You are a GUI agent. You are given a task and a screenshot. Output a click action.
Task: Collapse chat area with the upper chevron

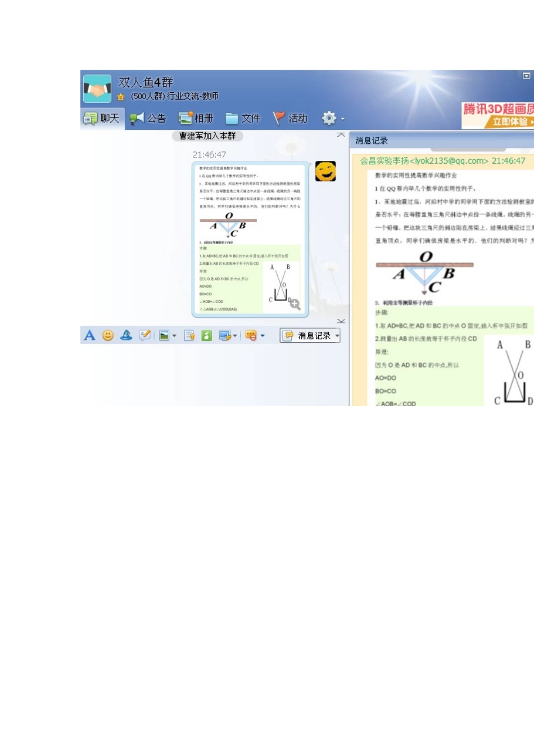[x=341, y=135]
